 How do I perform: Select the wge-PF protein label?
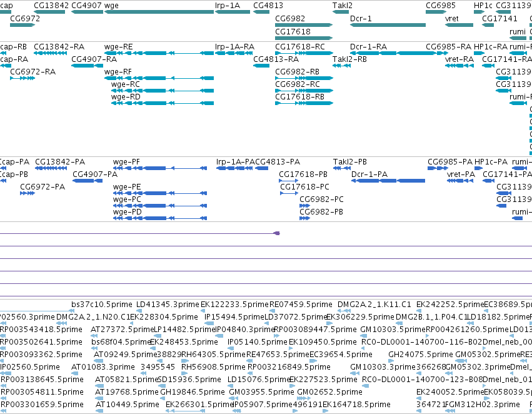126,162
